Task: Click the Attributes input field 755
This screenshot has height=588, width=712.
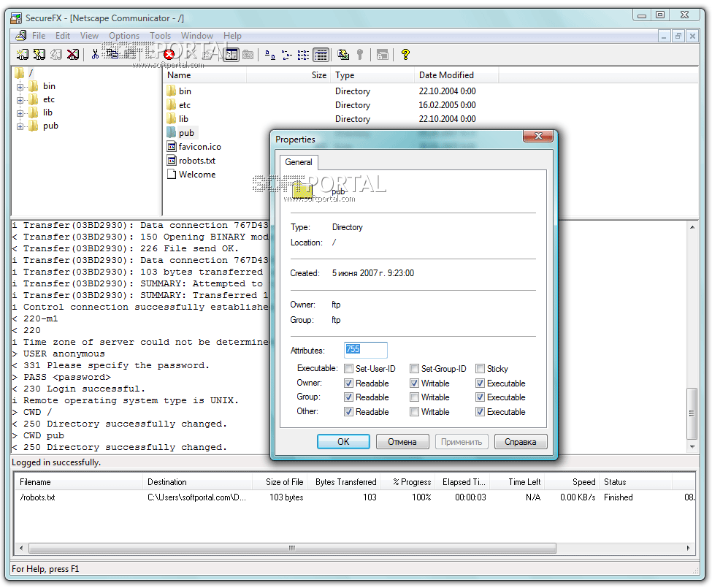Action: click(x=366, y=350)
